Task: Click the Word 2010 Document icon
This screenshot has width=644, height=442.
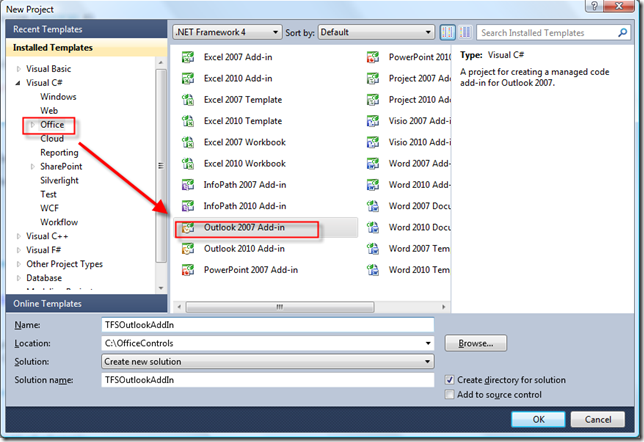Action: pyautogui.click(x=373, y=228)
